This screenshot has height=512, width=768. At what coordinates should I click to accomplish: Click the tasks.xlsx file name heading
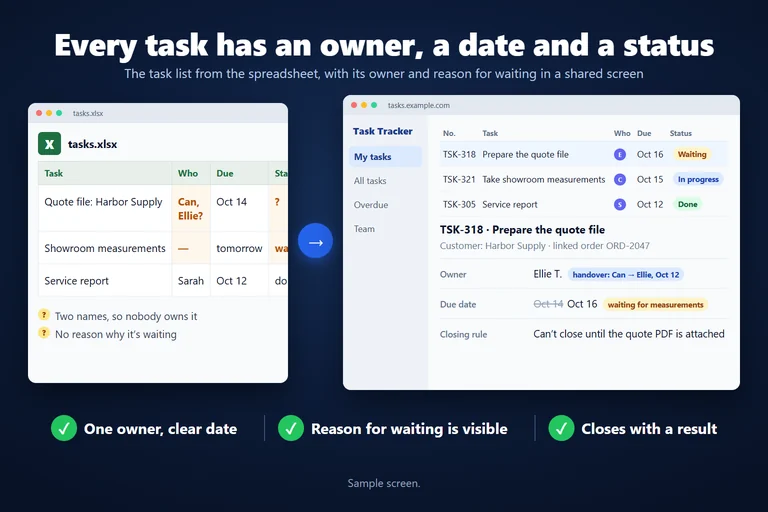pyautogui.click(x=92, y=144)
